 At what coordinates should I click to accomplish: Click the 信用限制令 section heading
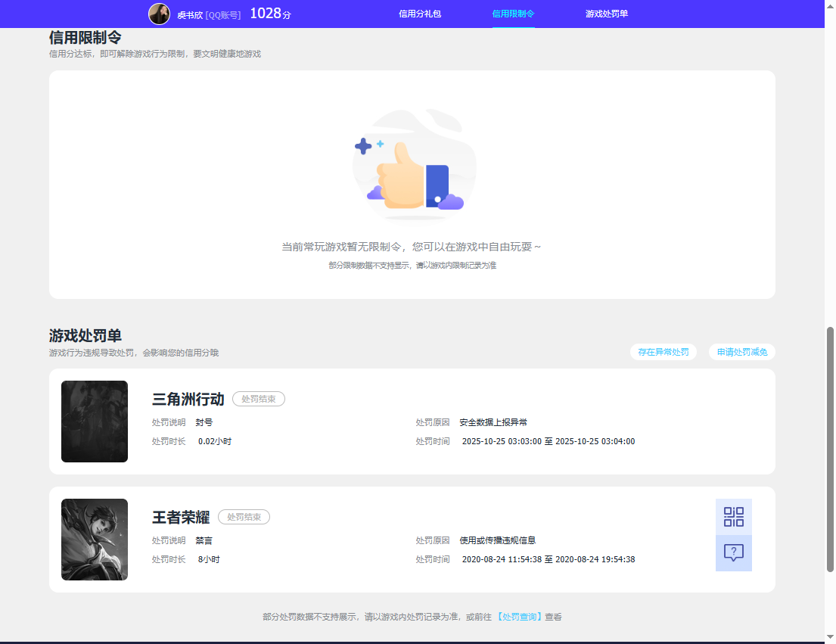(85, 38)
